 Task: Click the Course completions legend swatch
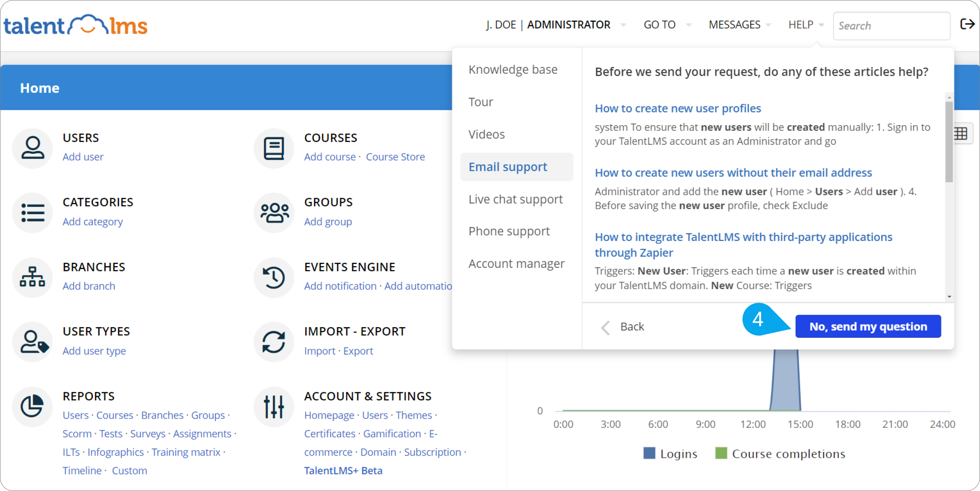click(x=721, y=453)
